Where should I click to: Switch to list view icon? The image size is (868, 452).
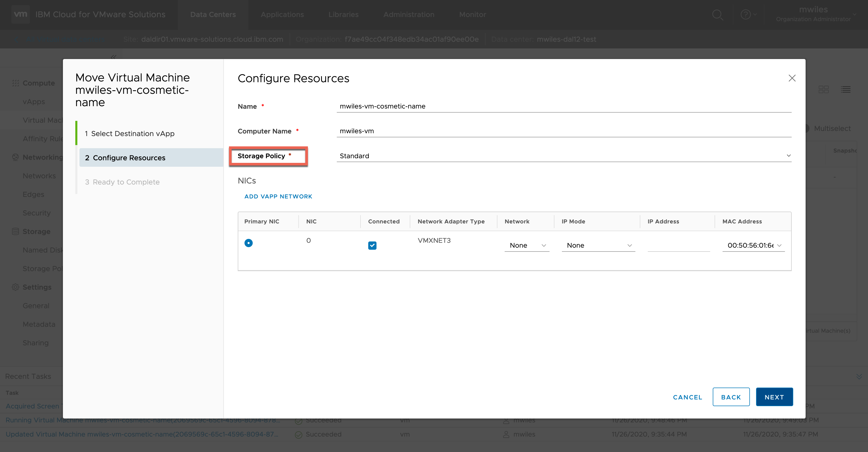(x=845, y=89)
